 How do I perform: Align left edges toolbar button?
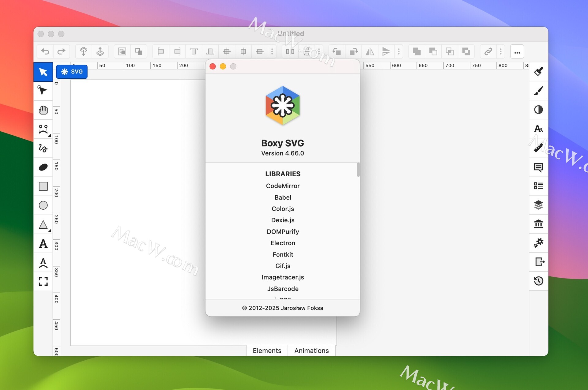161,51
